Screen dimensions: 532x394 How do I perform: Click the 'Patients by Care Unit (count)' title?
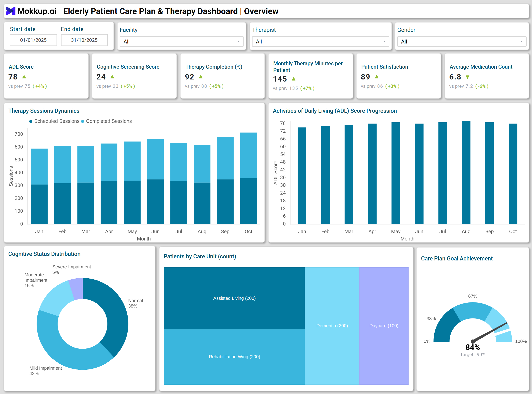click(200, 256)
